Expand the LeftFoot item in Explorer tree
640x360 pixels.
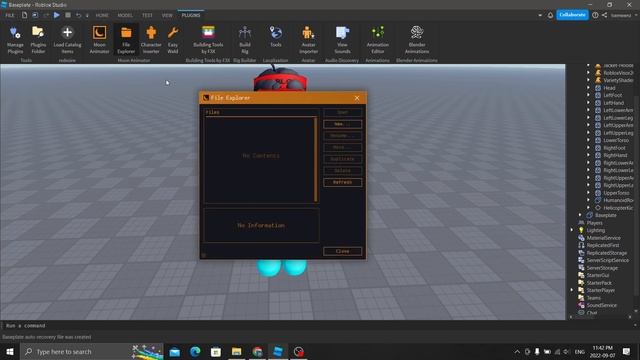(589, 95)
